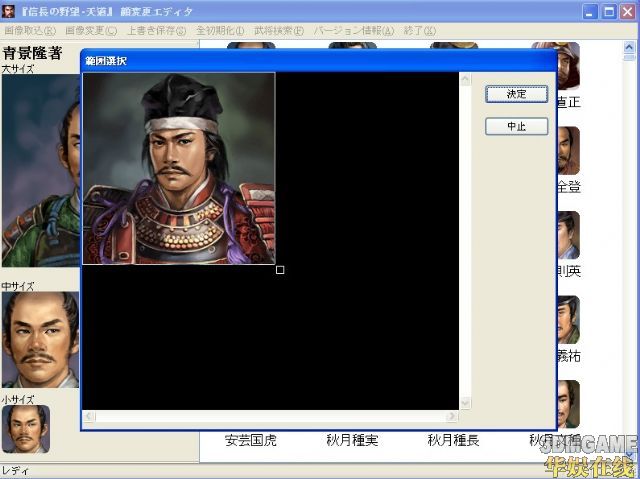
Task: Click the dialog's horizontal scrollbar right arrow
Action: tap(451, 416)
